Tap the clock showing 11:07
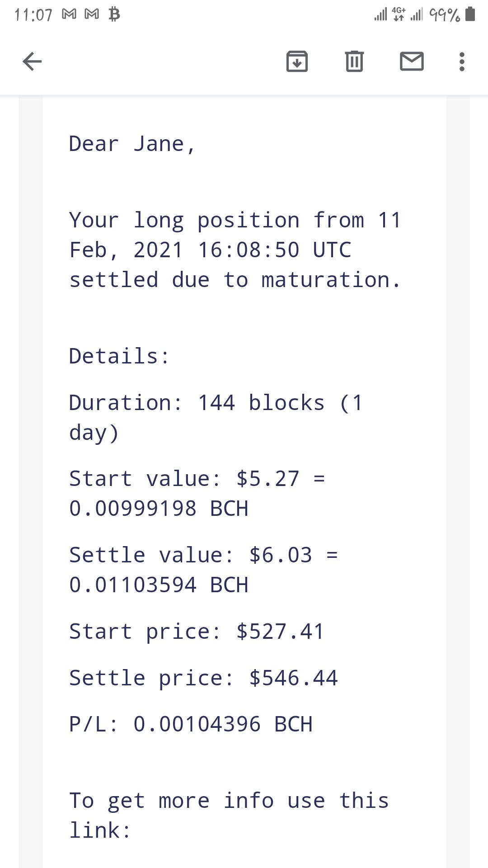The image size is (488, 868). pyautogui.click(x=33, y=15)
